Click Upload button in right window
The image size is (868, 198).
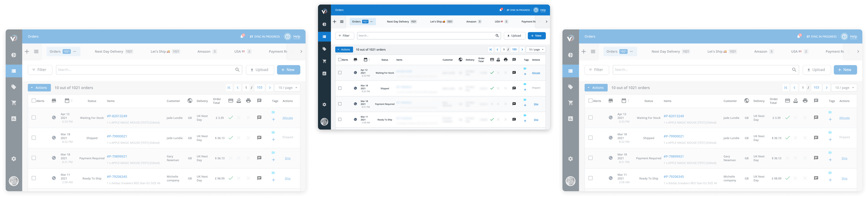(817, 70)
